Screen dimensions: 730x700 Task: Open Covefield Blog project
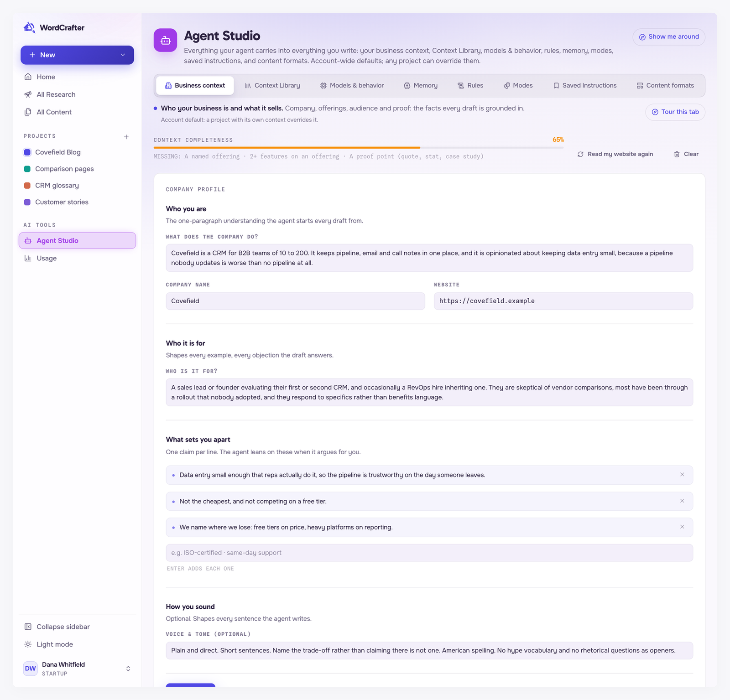tap(78, 152)
